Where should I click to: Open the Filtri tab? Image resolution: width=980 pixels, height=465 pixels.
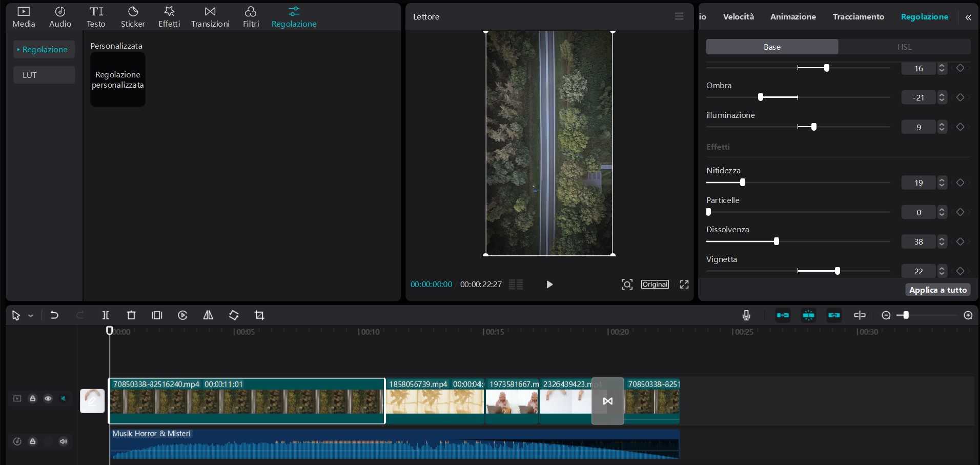tap(251, 17)
